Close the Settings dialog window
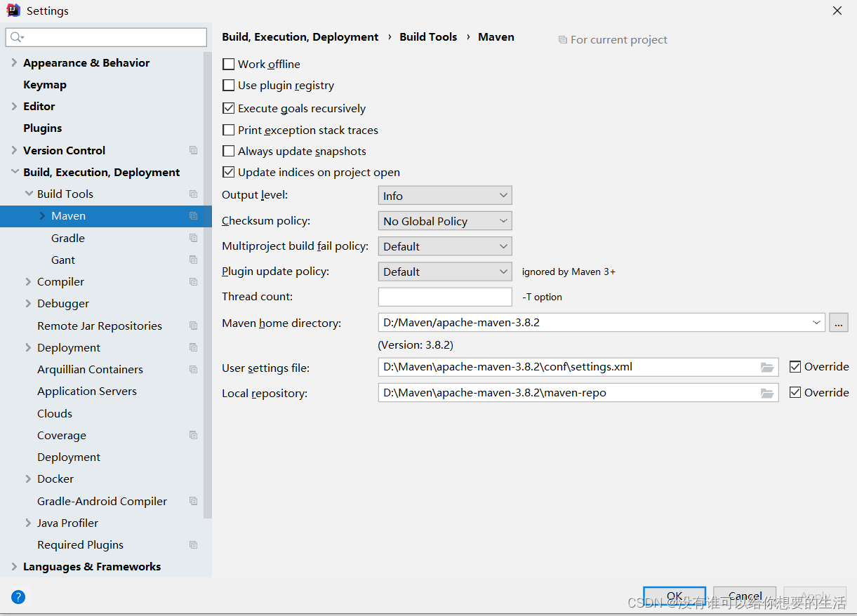The width and height of the screenshot is (857, 616). tap(837, 11)
